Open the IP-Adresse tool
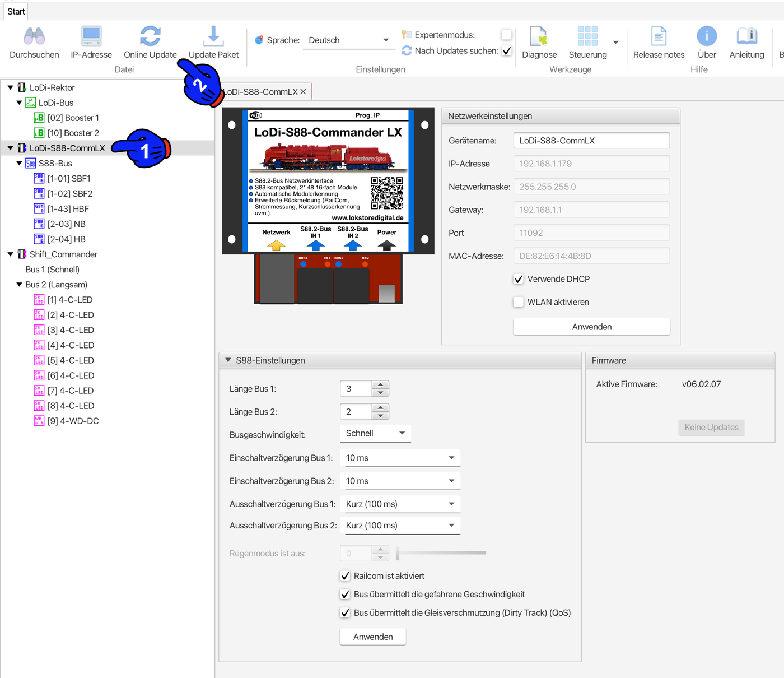The height and width of the screenshot is (678, 784). click(91, 43)
